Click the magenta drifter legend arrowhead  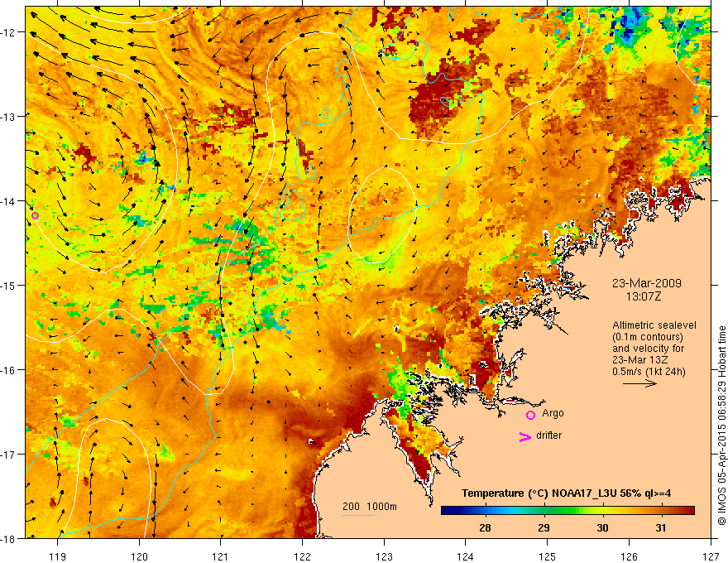pyautogui.click(x=524, y=436)
